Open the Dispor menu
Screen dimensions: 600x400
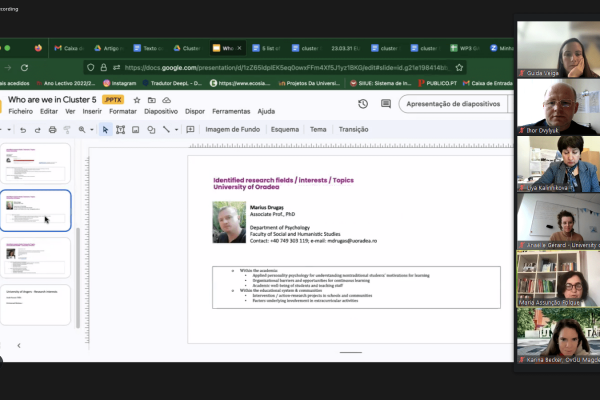click(195, 111)
